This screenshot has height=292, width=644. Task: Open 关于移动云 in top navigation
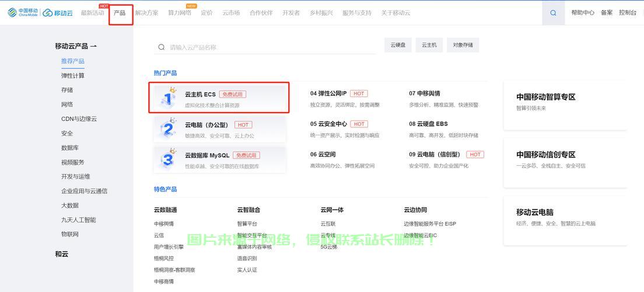pyautogui.click(x=395, y=13)
